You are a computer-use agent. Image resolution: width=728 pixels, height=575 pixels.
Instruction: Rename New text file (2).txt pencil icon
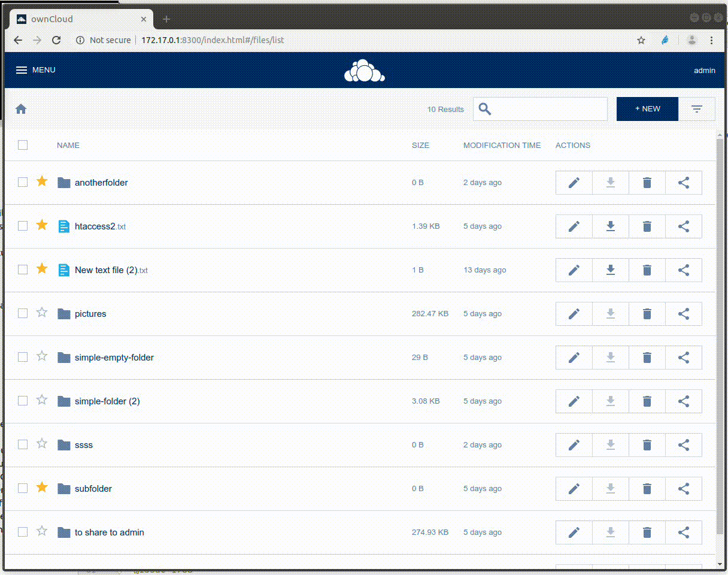pyautogui.click(x=574, y=270)
